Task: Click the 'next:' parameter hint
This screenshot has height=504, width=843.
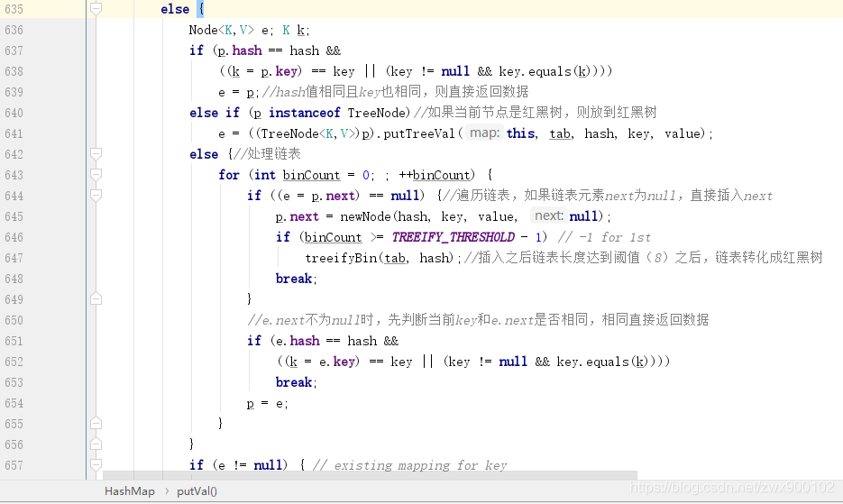Action: point(549,215)
